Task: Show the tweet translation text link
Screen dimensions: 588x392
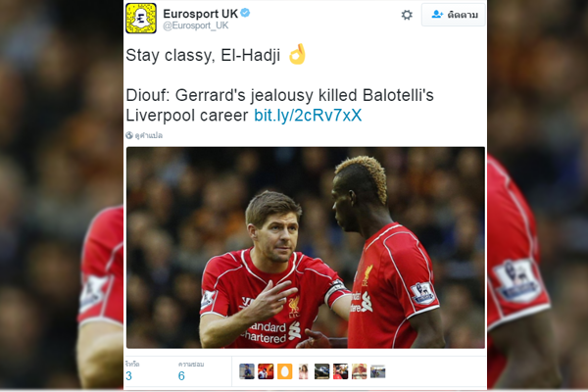Action: (x=149, y=135)
